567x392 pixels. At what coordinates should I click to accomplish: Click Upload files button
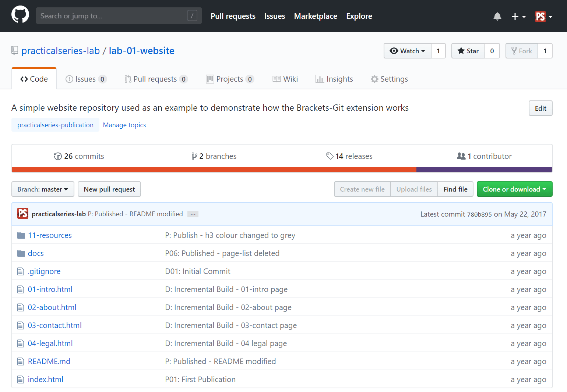pyautogui.click(x=414, y=189)
